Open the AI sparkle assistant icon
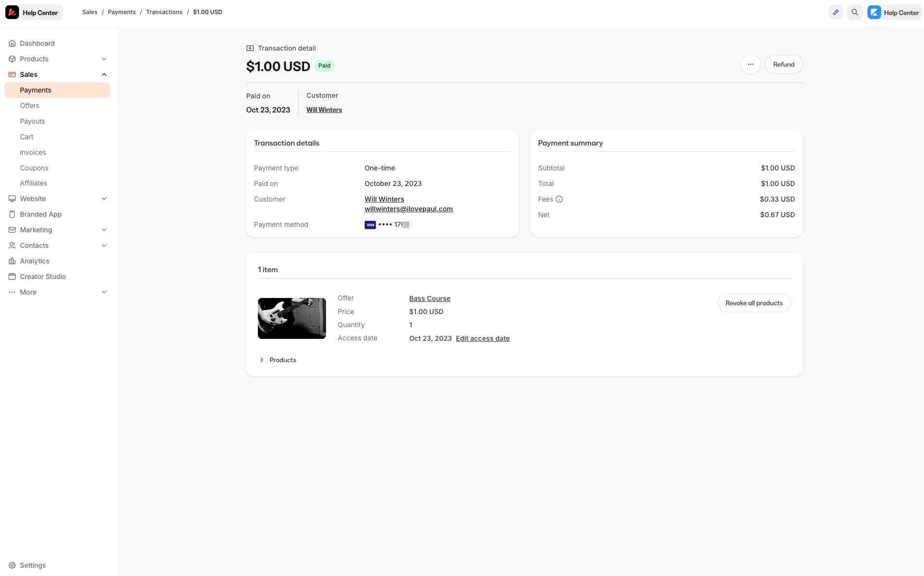 click(x=836, y=13)
